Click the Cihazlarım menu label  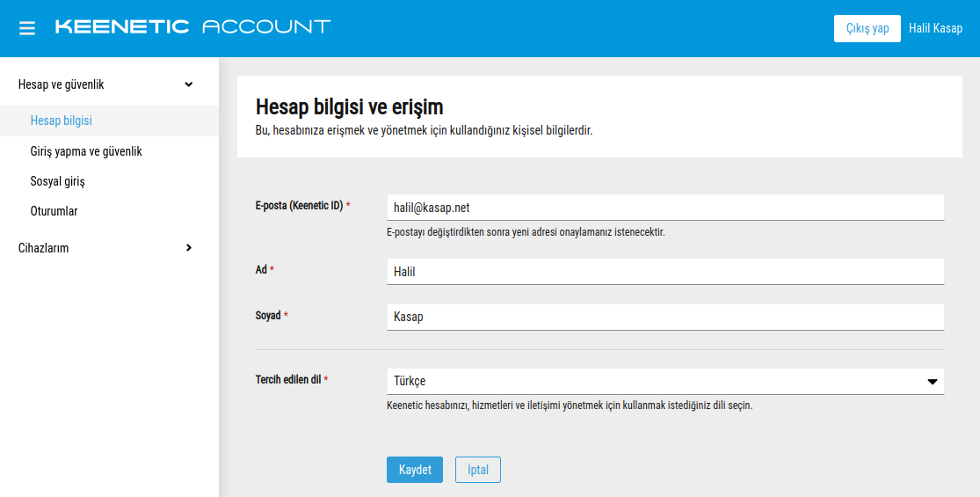(x=43, y=248)
